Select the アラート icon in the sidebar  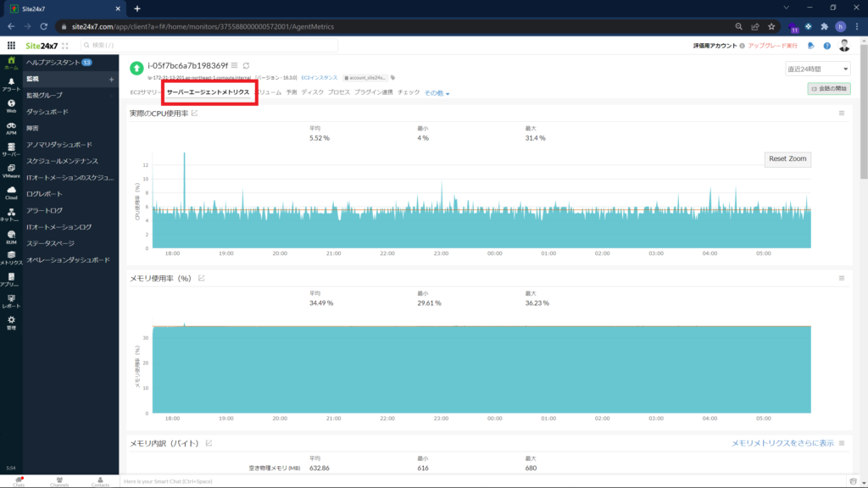tap(12, 85)
